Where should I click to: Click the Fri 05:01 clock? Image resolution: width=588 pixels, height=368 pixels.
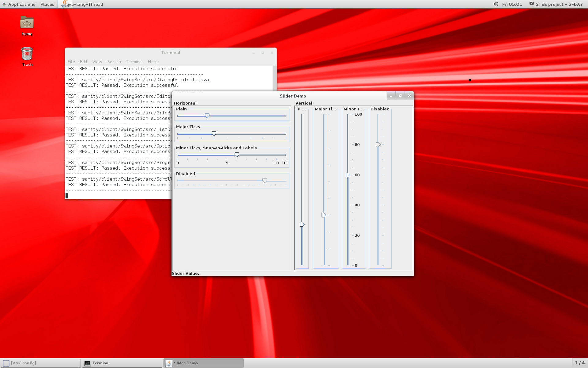512,4
